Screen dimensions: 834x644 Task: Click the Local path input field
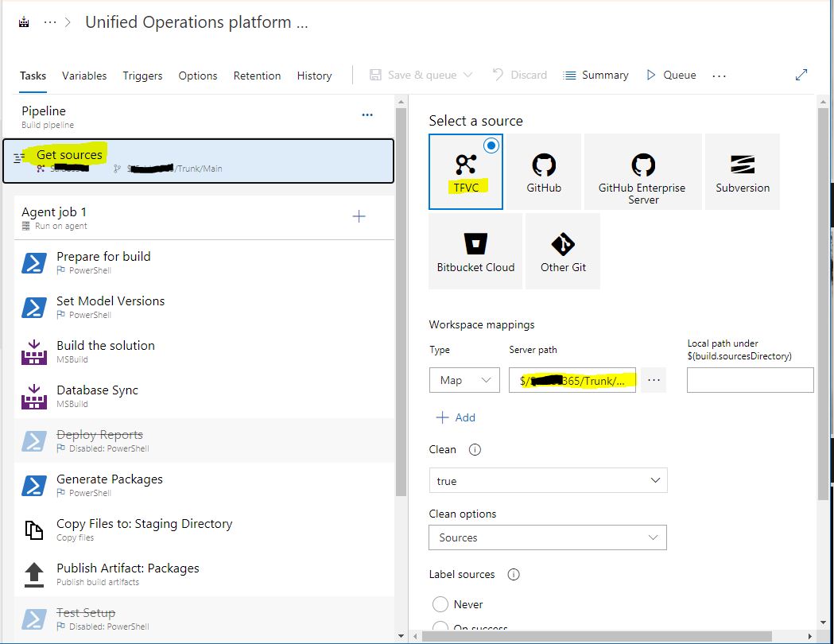(x=750, y=380)
